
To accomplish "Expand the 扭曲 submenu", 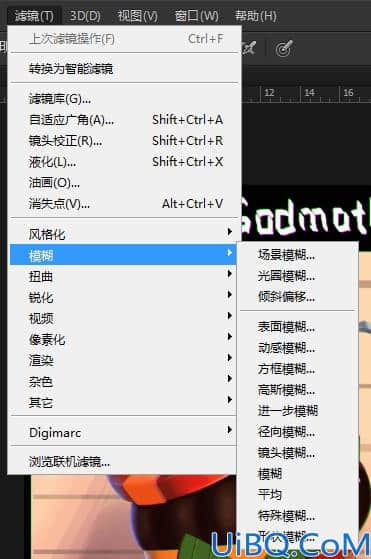I will (x=123, y=276).
